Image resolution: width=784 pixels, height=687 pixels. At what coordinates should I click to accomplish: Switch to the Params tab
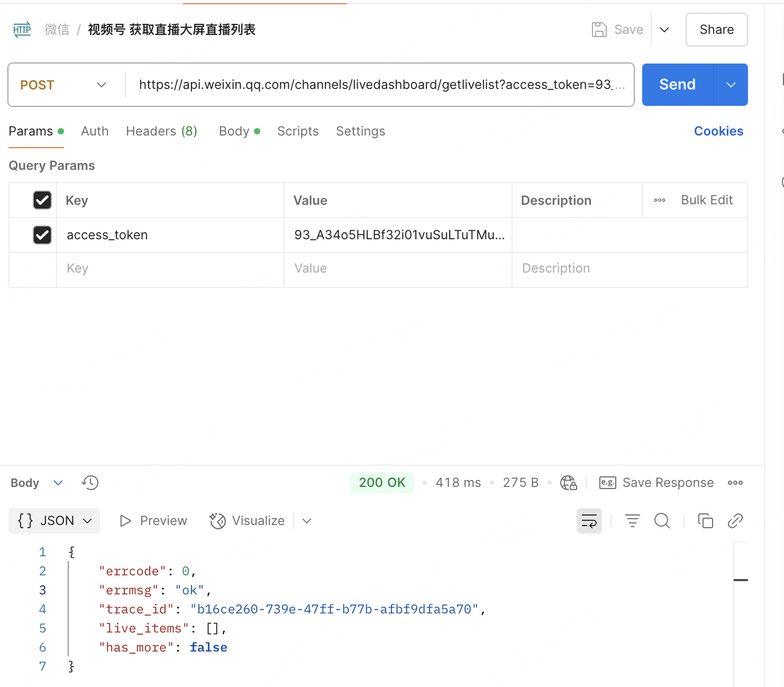(36, 131)
